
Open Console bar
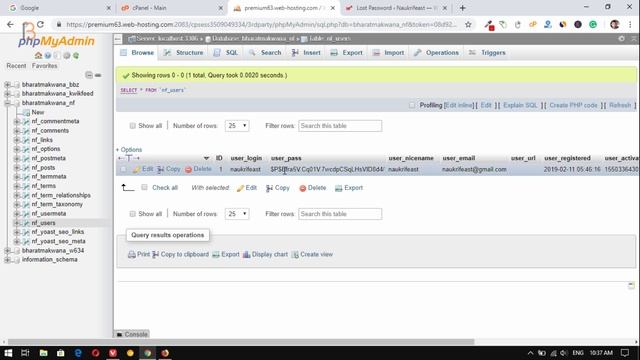[x=132, y=334]
